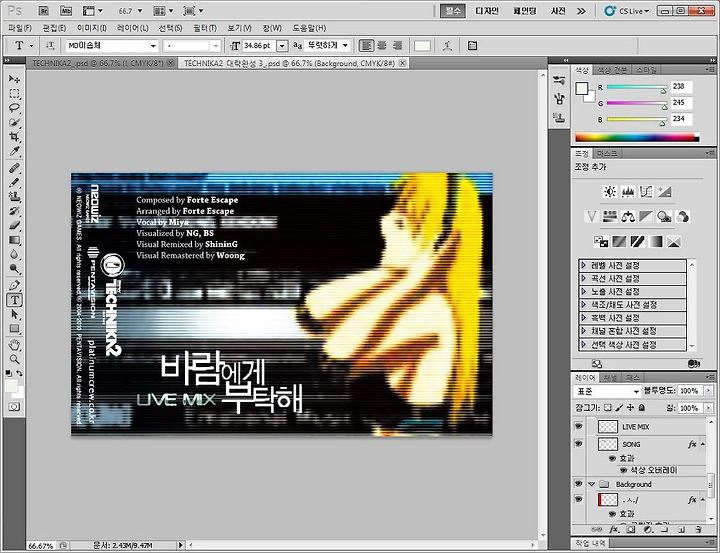Screen dimensions: 720x553
Task: Pick a color from the spectrum ramp
Action: (637, 137)
